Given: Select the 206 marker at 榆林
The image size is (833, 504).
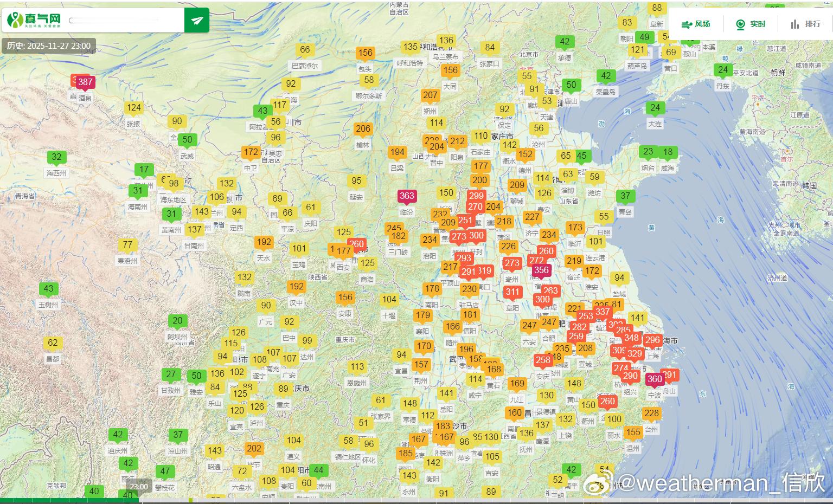Looking at the screenshot, I should coord(363,128).
